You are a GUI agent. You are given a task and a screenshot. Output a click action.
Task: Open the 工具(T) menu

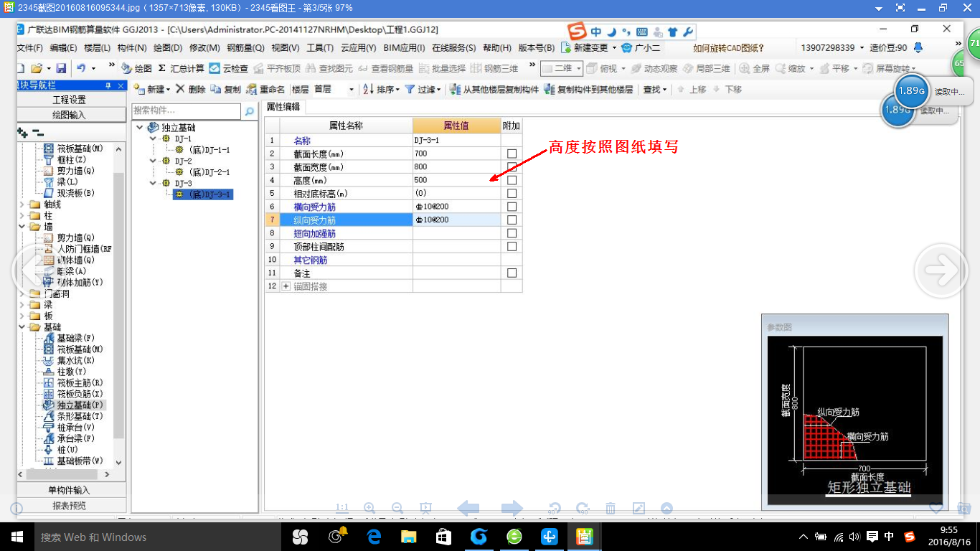[x=320, y=48]
